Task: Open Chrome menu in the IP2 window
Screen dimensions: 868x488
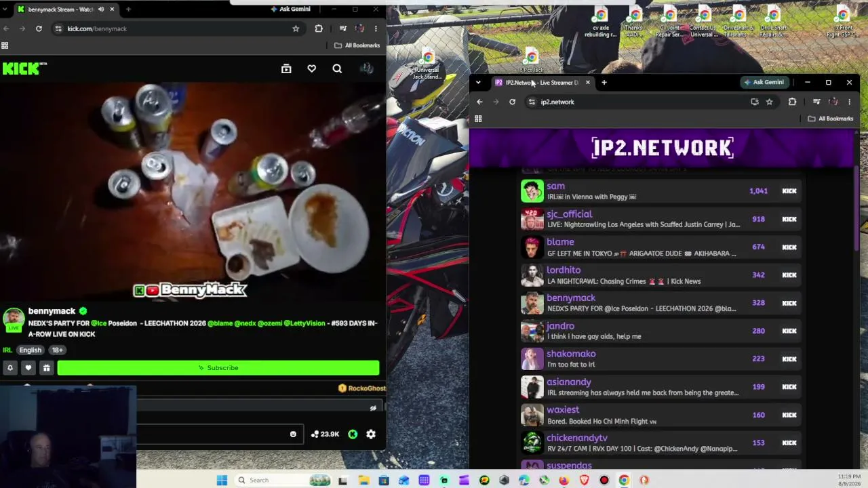Action: (849, 102)
